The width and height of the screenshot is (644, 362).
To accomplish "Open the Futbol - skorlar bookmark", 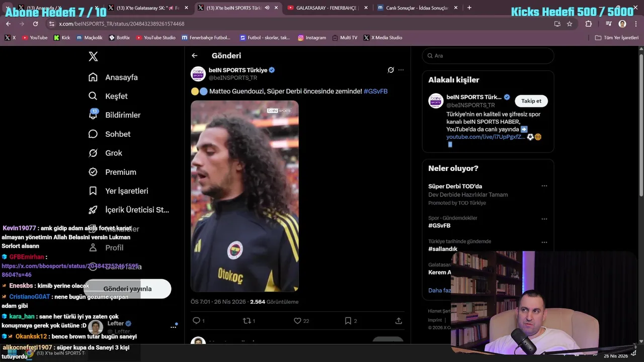I will (266, 38).
